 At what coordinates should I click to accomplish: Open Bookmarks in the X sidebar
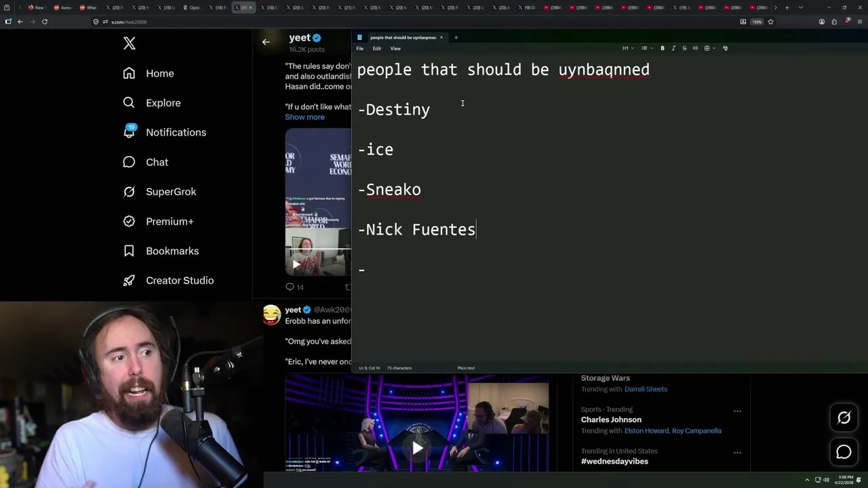(161, 251)
